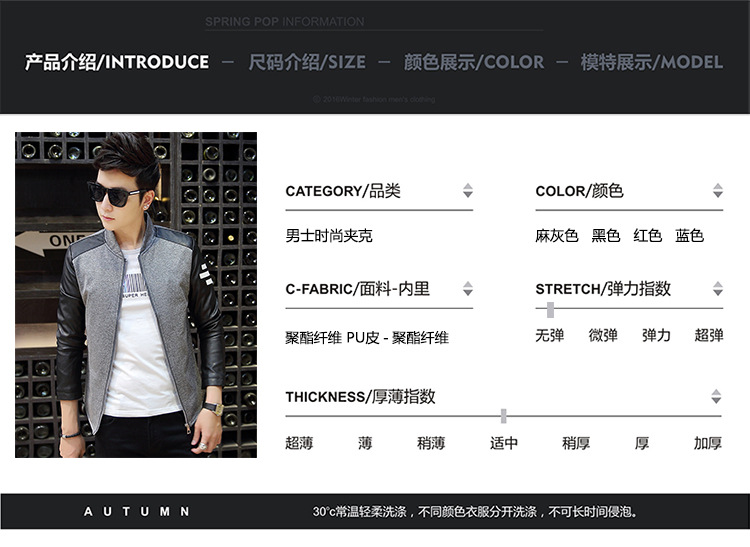
Task: Click the C-FABRIC/面料-内里 heading
Action: click(x=357, y=289)
